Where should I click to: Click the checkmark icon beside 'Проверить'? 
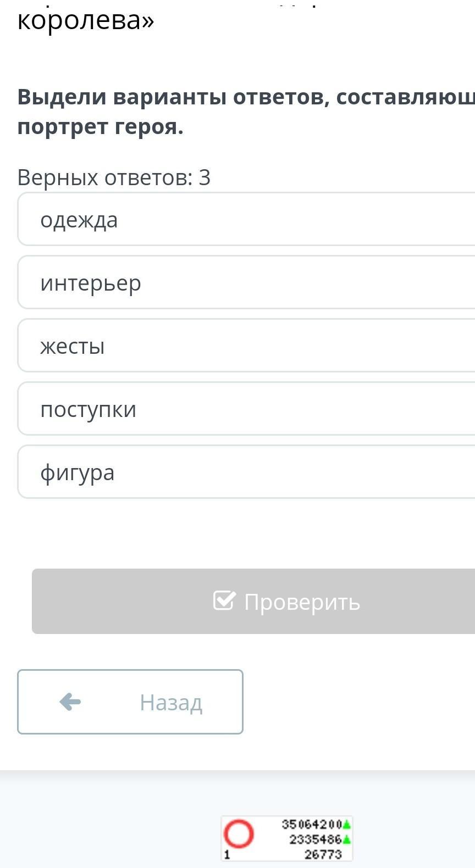[224, 601]
